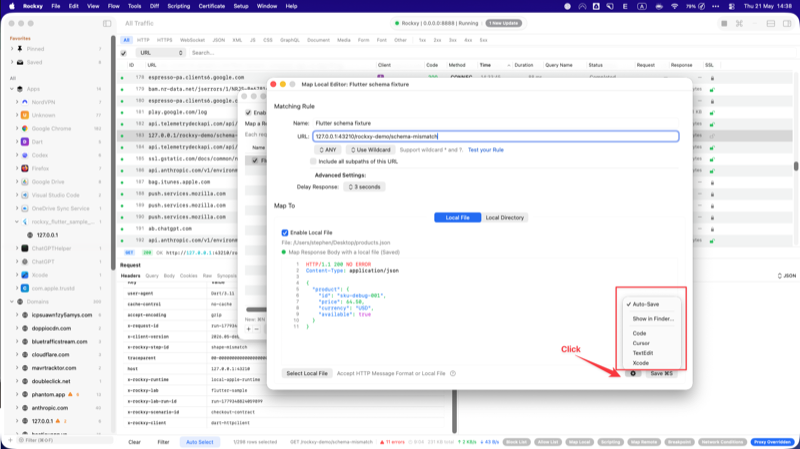
Task: Collapse the Domains tree group
Action: pyautogui.click(x=12, y=302)
